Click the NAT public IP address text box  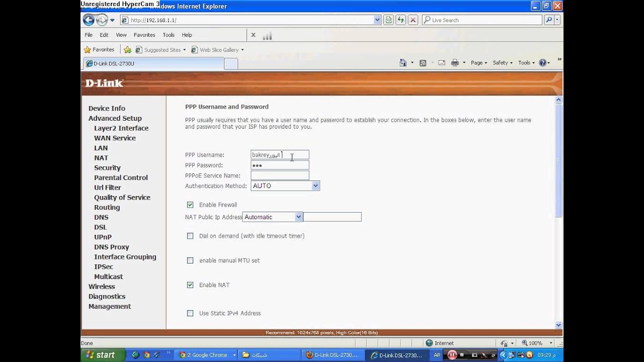[332, 217]
